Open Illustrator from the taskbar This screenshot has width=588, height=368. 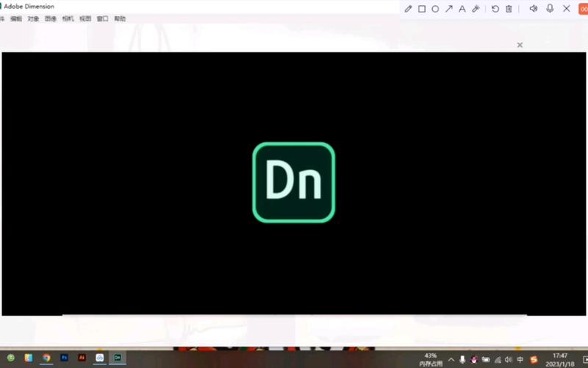82,358
